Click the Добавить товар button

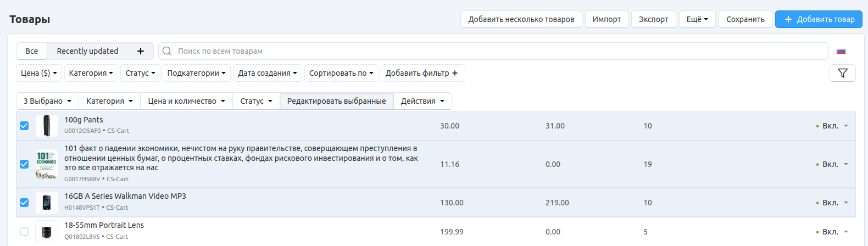coord(819,19)
